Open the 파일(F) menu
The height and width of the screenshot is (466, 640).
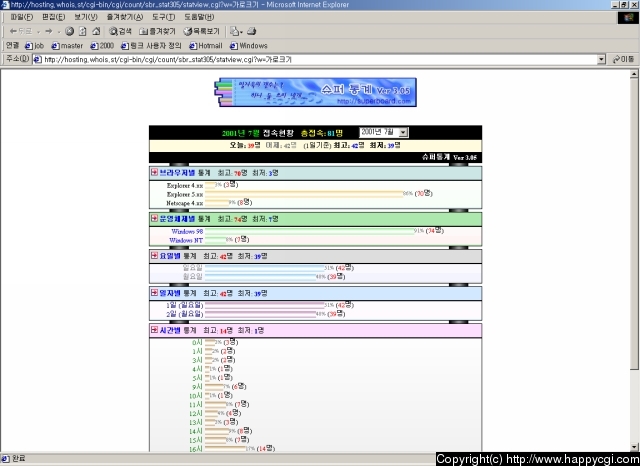click(x=21, y=17)
